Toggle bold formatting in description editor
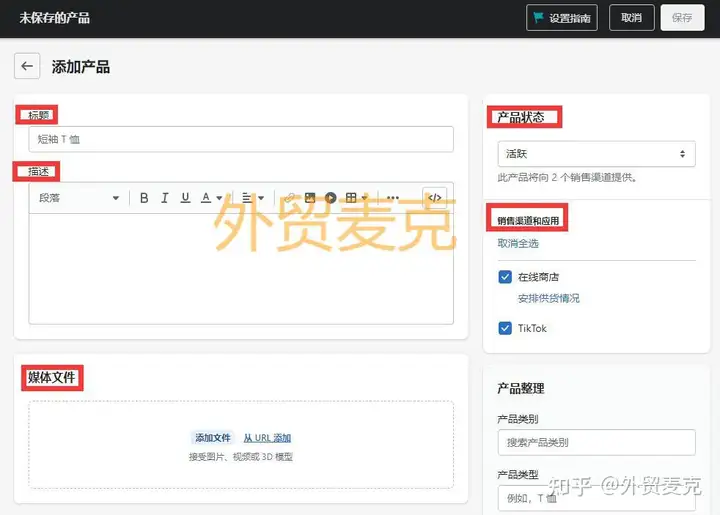 pos(144,198)
